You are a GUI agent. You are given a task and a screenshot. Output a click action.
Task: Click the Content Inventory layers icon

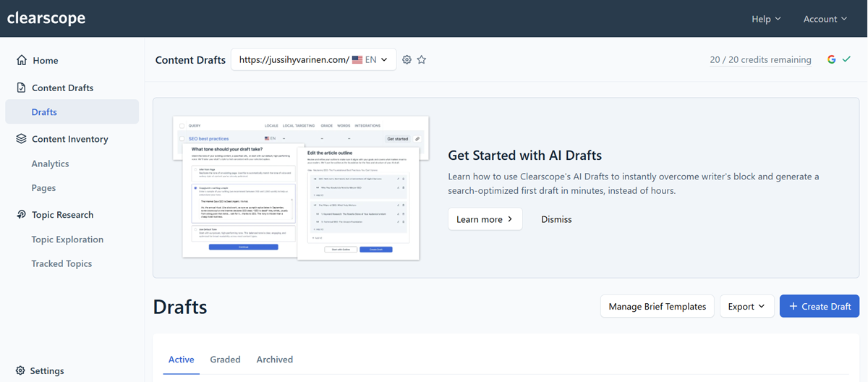pyautogui.click(x=22, y=139)
